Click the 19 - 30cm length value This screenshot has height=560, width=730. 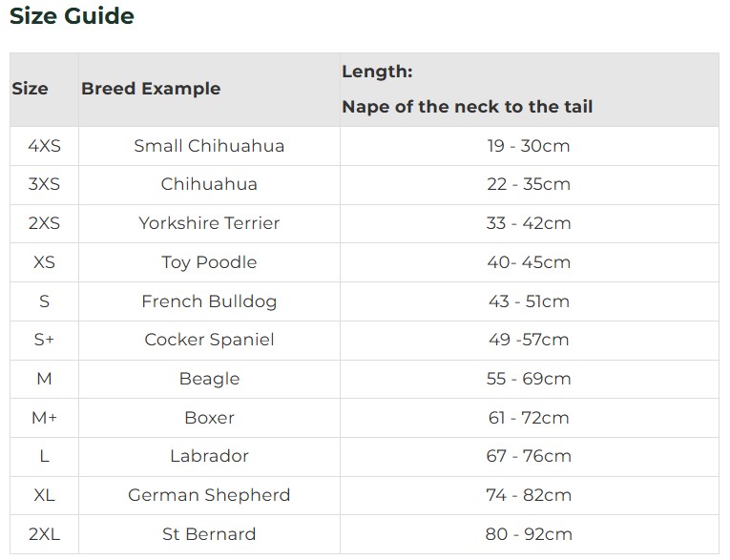[529, 146]
